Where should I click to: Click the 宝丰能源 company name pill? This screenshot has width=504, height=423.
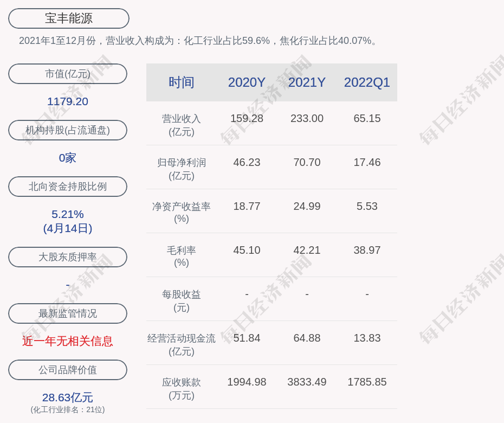click(x=69, y=18)
